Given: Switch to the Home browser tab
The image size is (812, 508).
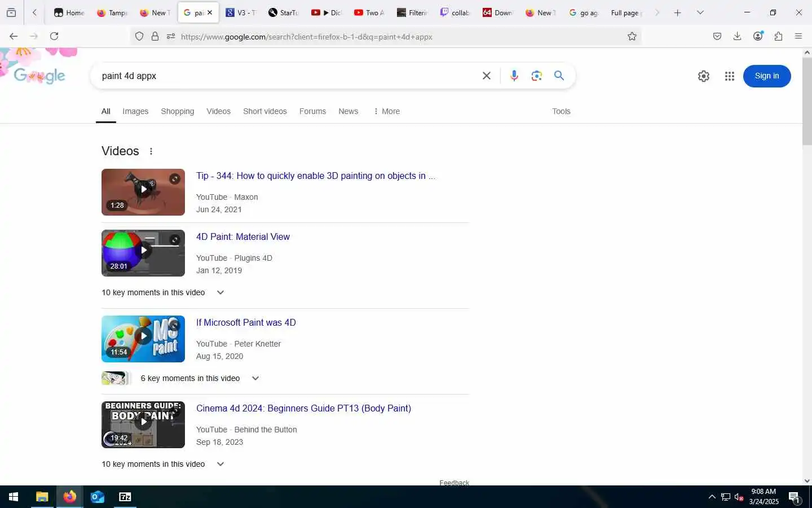Looking at the screenshot, I should [69, 12].
